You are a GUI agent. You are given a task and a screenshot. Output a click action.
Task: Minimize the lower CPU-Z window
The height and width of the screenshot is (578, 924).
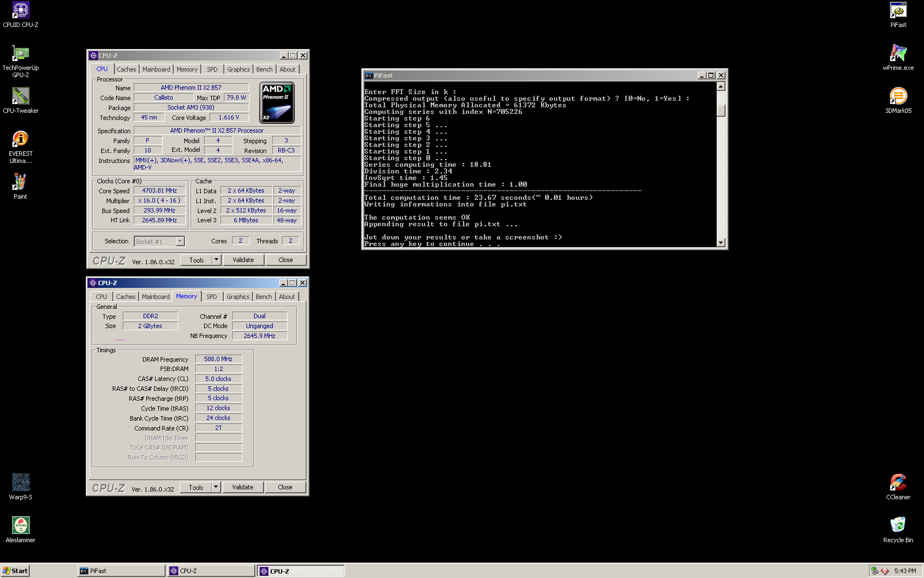coord(283,283)
